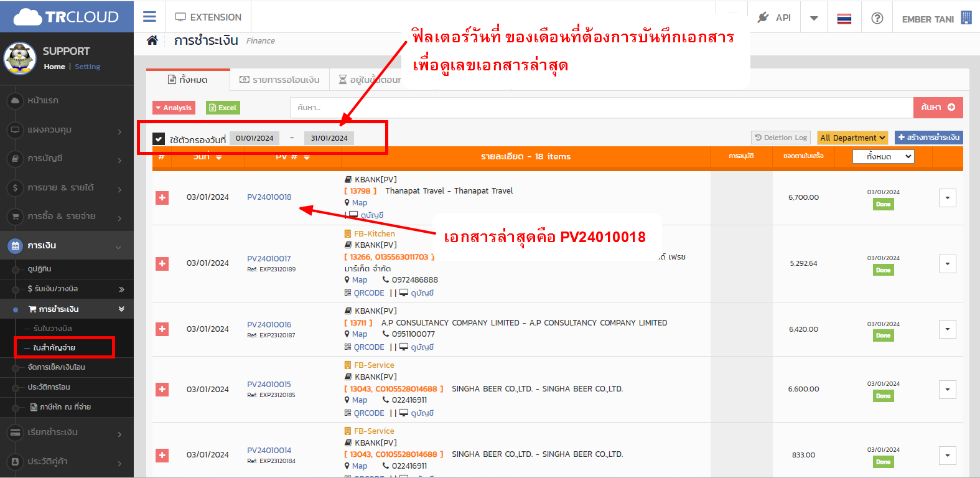The image size is (980, 478).
Task: Click สร้างการชำระเงิน create button
Action: pyautogui.click(x=929, y=138)
